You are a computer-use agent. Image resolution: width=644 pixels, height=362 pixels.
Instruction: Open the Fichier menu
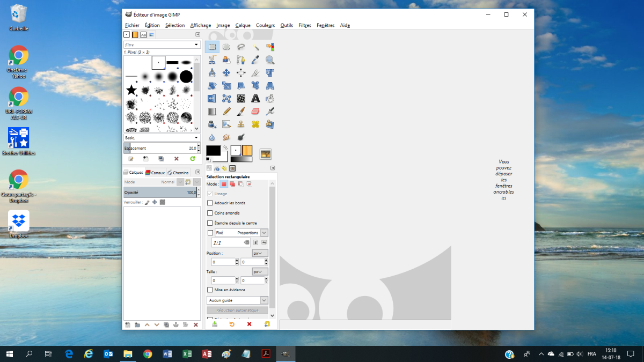[132, 25]
